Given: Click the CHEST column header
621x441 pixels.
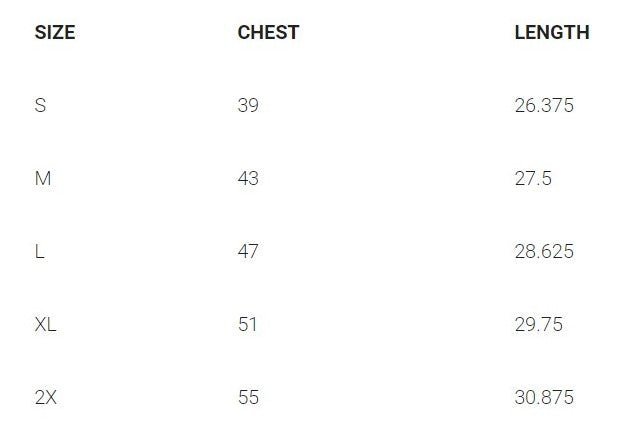Looking at the screenshot, I should click(x=268, y=32).
